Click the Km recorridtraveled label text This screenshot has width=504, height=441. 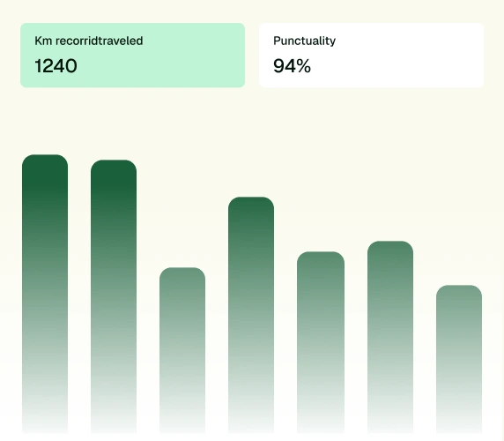(x=89, y=41)
